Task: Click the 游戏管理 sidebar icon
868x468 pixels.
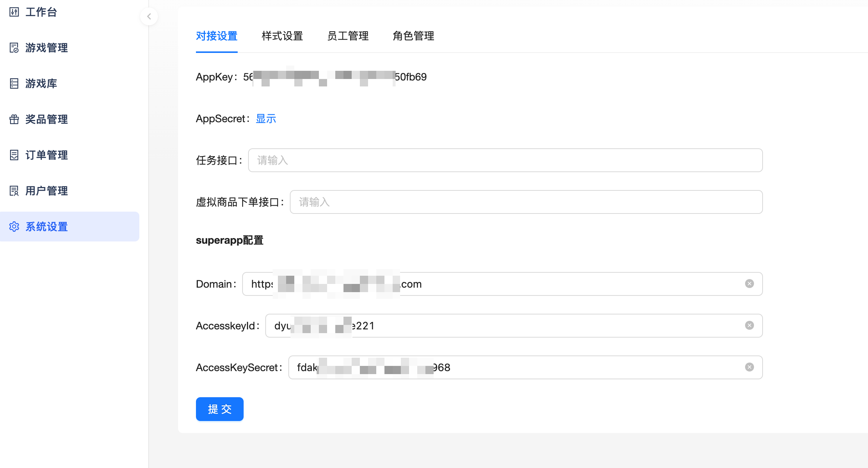Action: [x=14, y=48]
